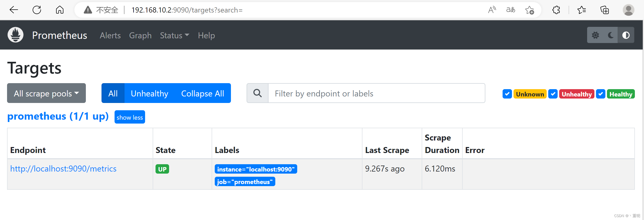The height and width of the screenshot is (220, 644).
Task: Toggle the Unhealthy state checkbox
Action: [553, 94]
